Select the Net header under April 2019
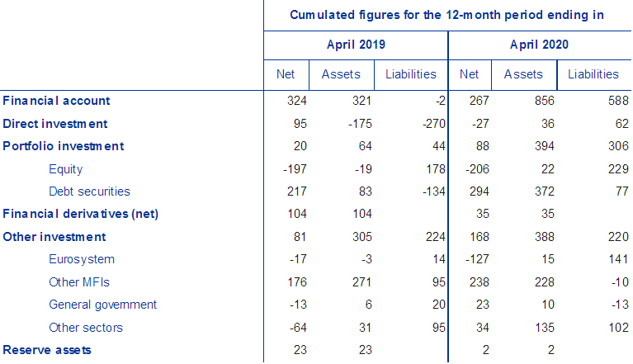This screenshot has height=364, width=633. point(286,74)
